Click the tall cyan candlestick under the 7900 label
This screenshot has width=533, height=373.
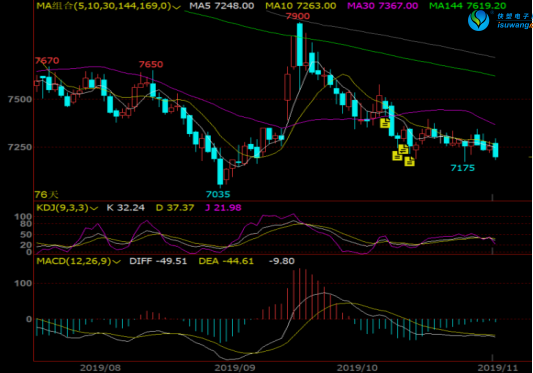point(299,45)
